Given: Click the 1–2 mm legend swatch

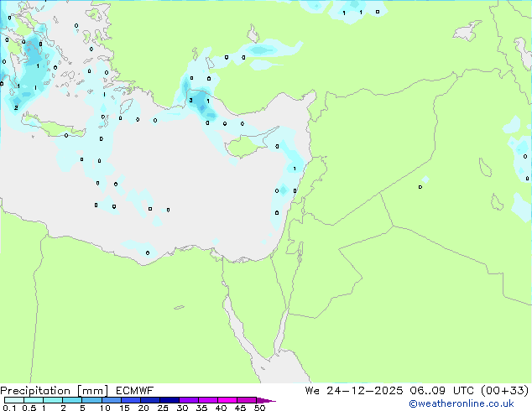Looking at the screenshot, I should [53, 400].
